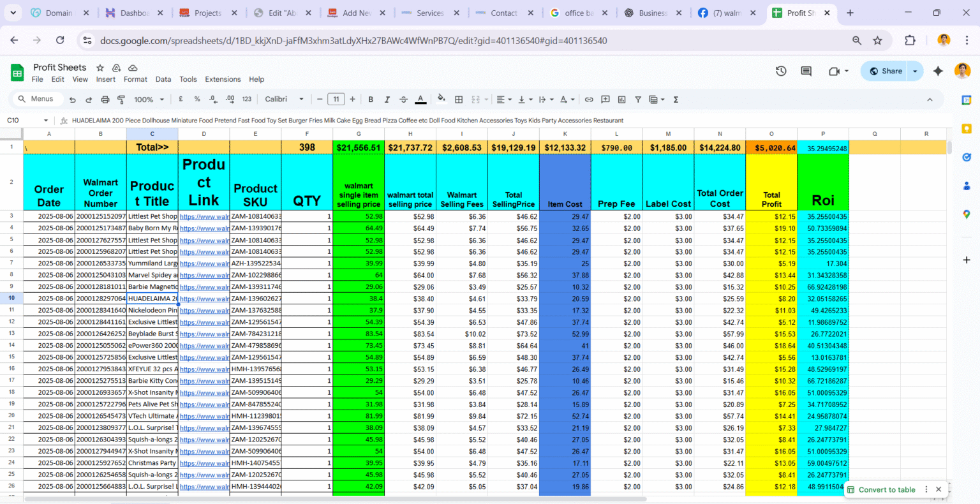980x504 pixels.
Task: Open the Extensions menu
Action: (x=223, y=79)
